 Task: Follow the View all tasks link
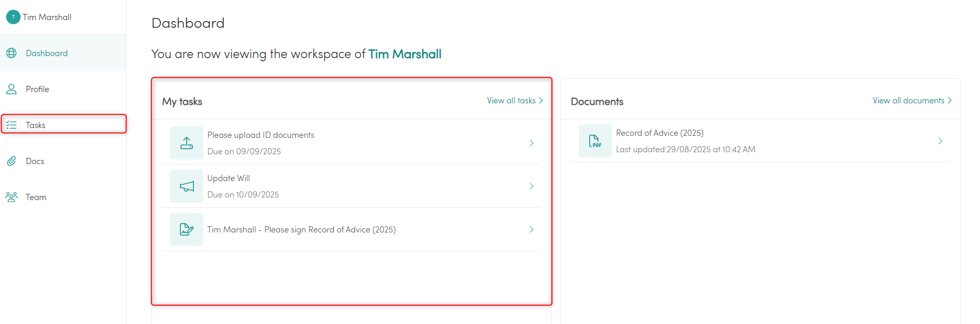(515, 101)
